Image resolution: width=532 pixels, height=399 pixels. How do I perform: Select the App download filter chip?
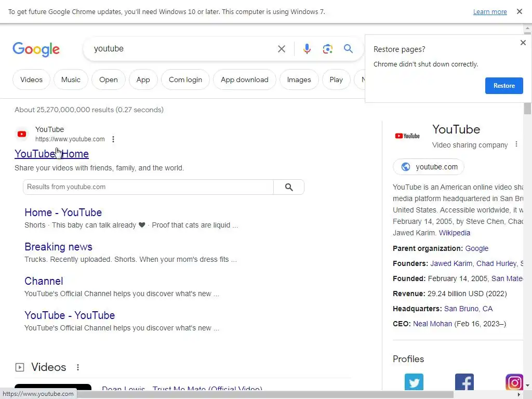point(244,79)
